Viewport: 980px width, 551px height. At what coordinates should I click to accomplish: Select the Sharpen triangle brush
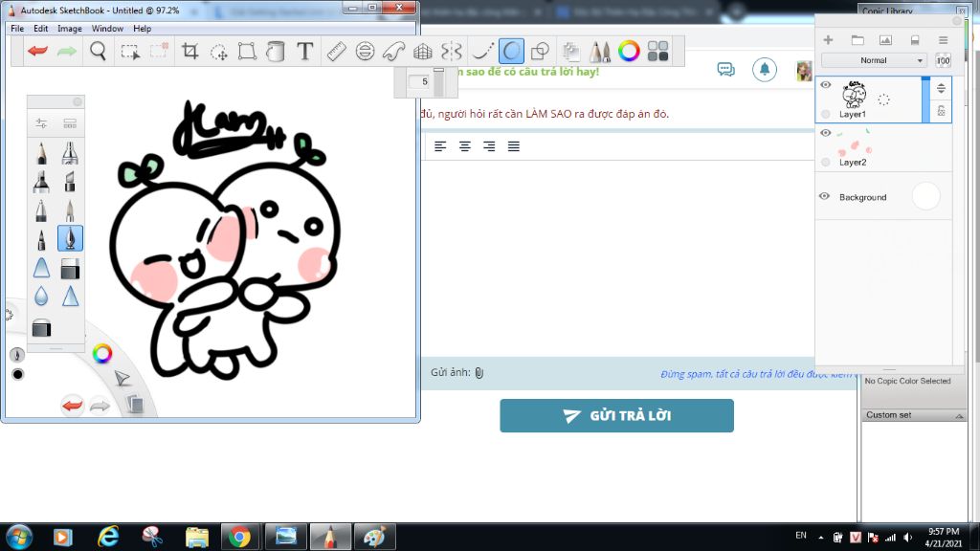70,297
